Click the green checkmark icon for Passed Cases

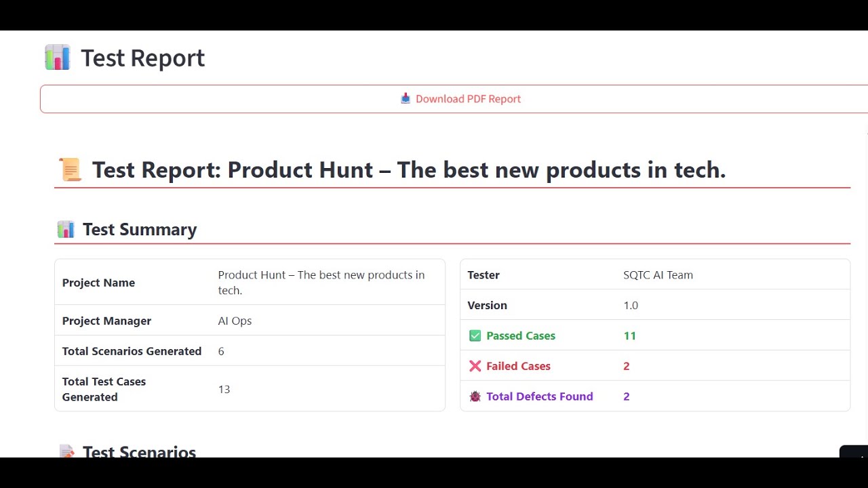coord(475,335)
